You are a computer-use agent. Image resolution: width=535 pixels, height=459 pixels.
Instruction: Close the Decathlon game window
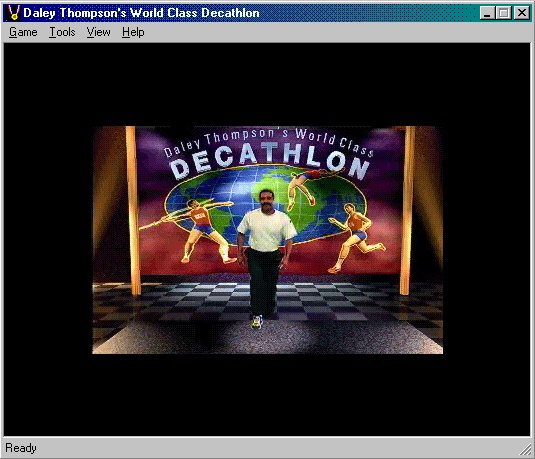coord(522,13)
